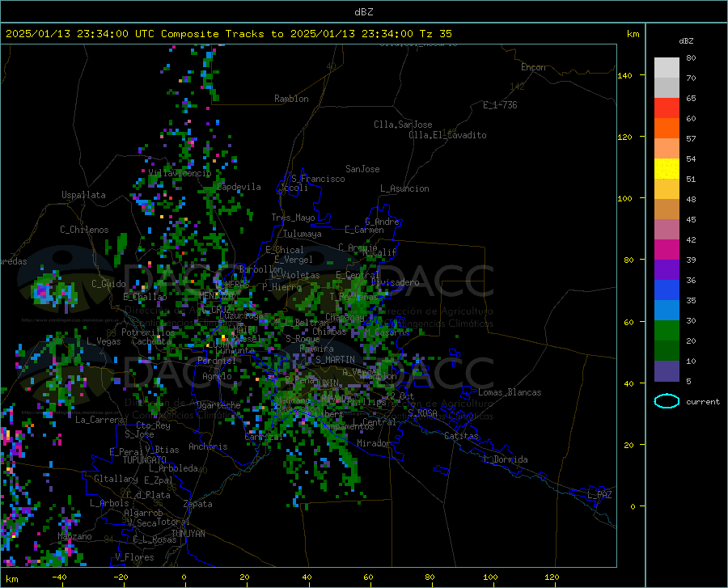Click the 'Lomas_Blancas' map label
This screenshot has width=728, height=588.
click(x=510, y=392)
